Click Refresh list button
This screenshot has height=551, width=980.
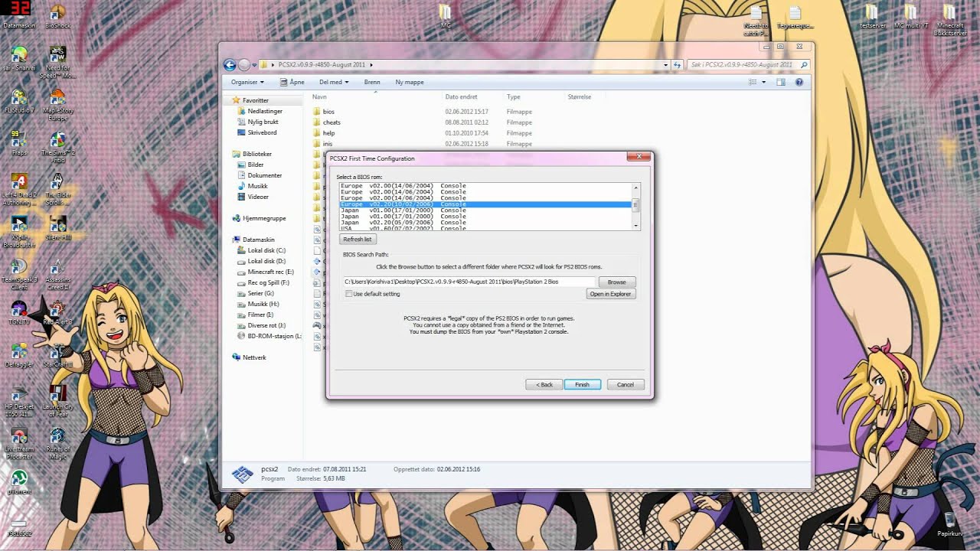coord(357,240)
